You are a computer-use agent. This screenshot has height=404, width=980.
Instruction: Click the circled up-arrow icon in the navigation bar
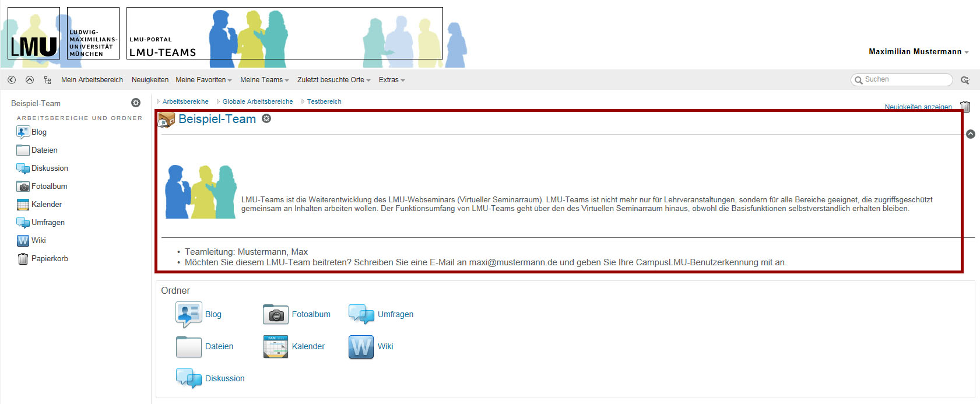30,80
